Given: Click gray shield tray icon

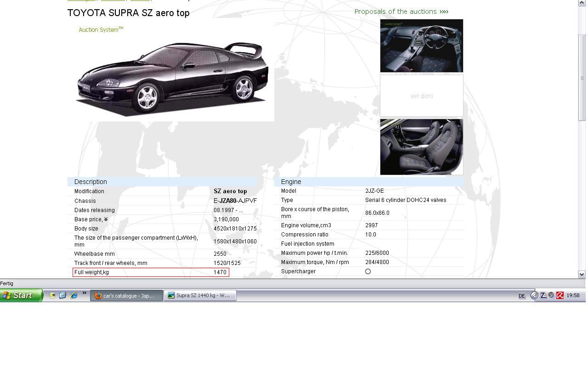Looking at the screenshot, I should [x=551, y=295].
